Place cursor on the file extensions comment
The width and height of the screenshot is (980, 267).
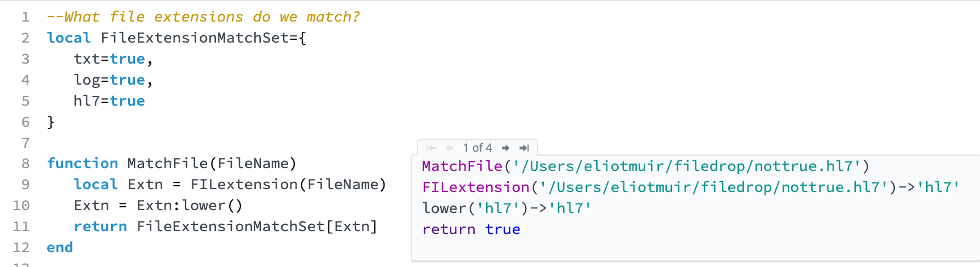(x=203, y=17)
